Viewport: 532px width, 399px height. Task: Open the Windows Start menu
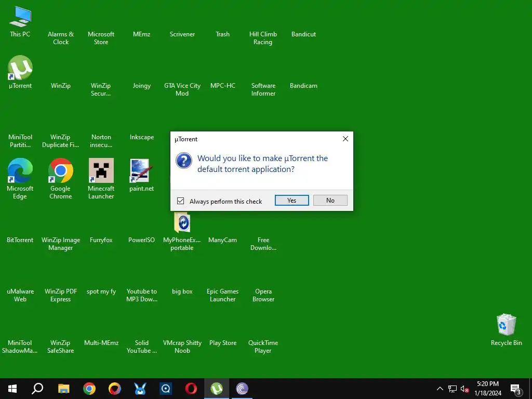[12, 389]
